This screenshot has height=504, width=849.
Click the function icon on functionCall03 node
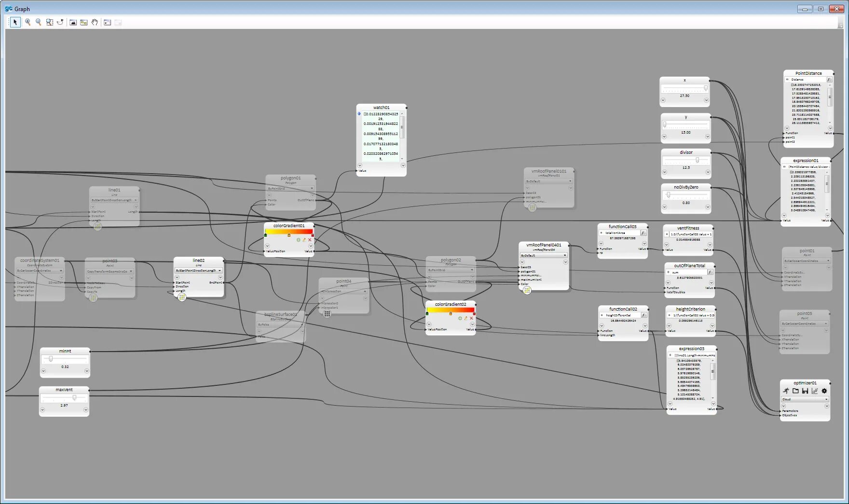(x=644, y=233)
